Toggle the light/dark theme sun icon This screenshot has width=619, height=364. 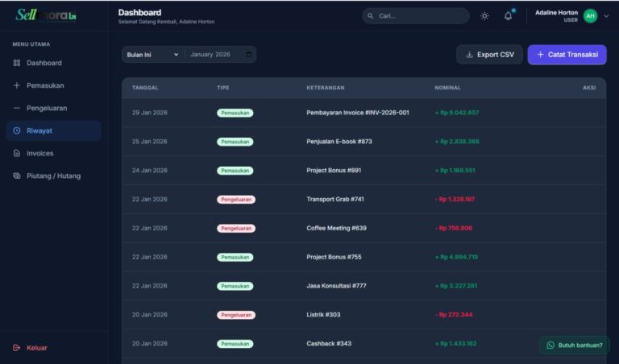coord(484,16)
